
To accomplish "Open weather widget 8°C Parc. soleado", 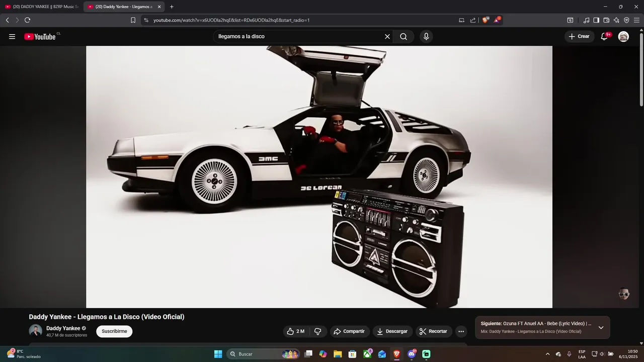I will point(24,354).
